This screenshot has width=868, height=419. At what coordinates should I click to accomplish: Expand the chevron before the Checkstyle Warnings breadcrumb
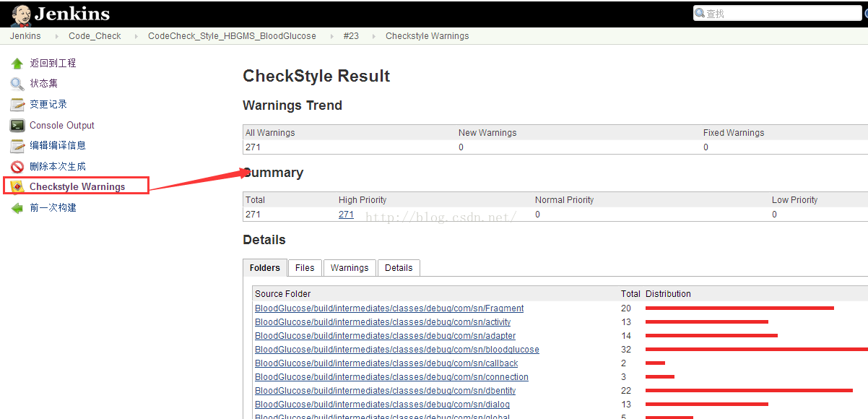373,36
